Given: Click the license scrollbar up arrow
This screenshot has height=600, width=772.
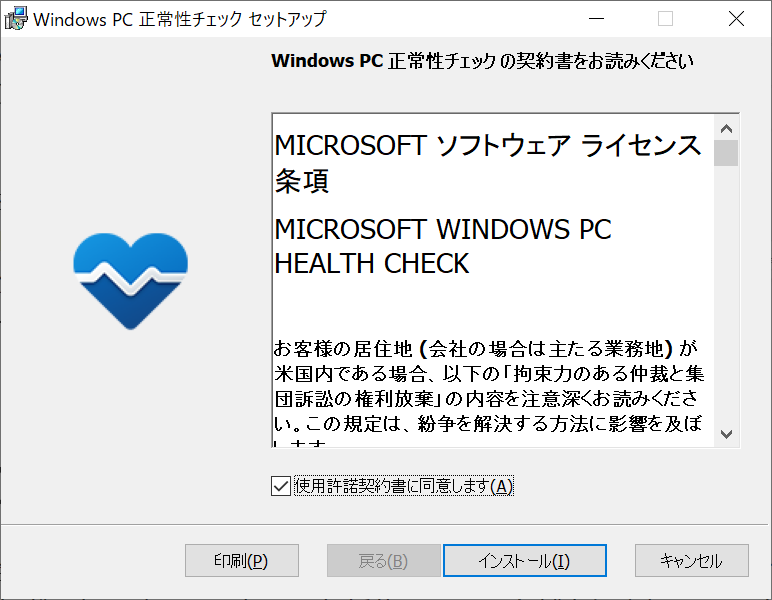Looking at the screenshot, I should 726,129.
